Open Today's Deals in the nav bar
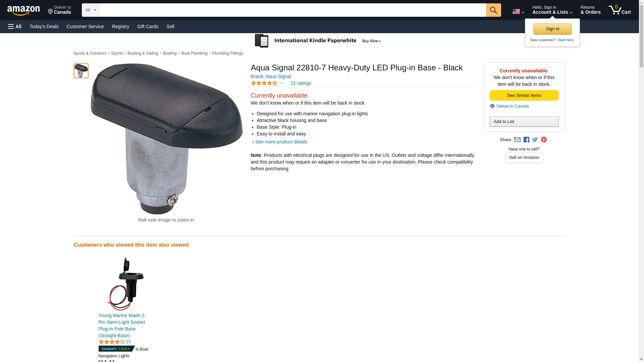644x362 pixels. [44, 26]
